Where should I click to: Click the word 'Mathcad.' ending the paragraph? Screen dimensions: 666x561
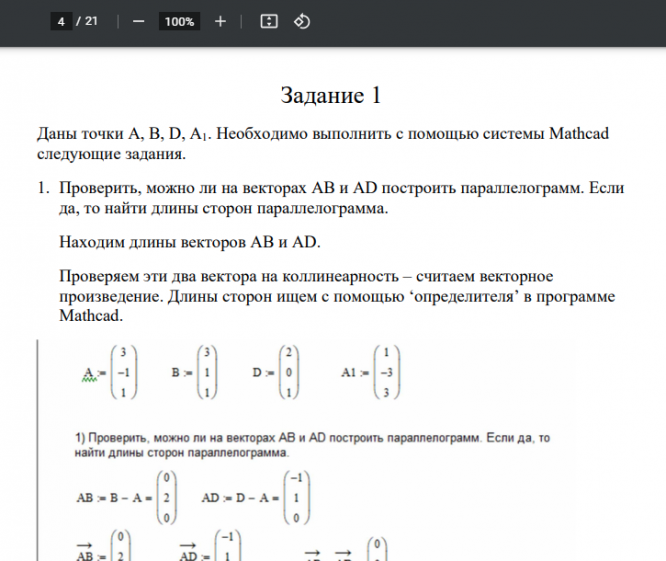point(91,316)
